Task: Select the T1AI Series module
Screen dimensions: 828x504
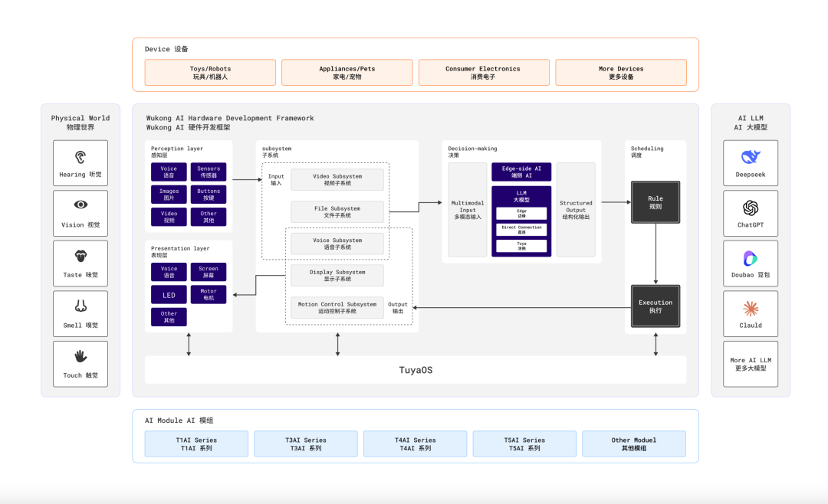Action: coord(196,443)
